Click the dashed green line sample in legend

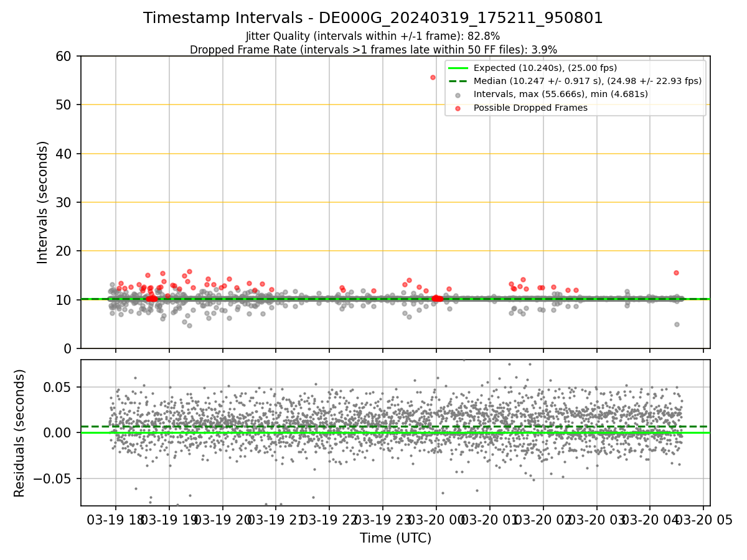(x=458, y=81)
